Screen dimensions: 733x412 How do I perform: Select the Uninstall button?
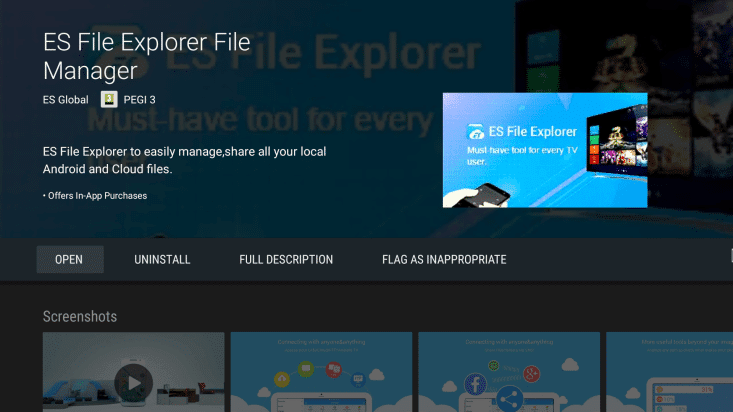coord(162,260)
